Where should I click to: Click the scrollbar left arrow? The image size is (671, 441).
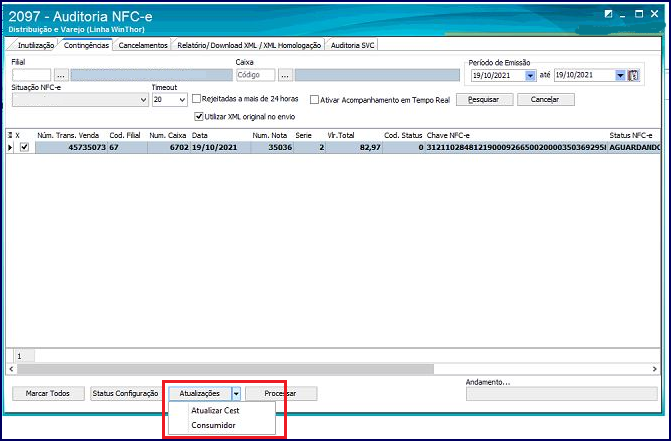coord(12,369)
